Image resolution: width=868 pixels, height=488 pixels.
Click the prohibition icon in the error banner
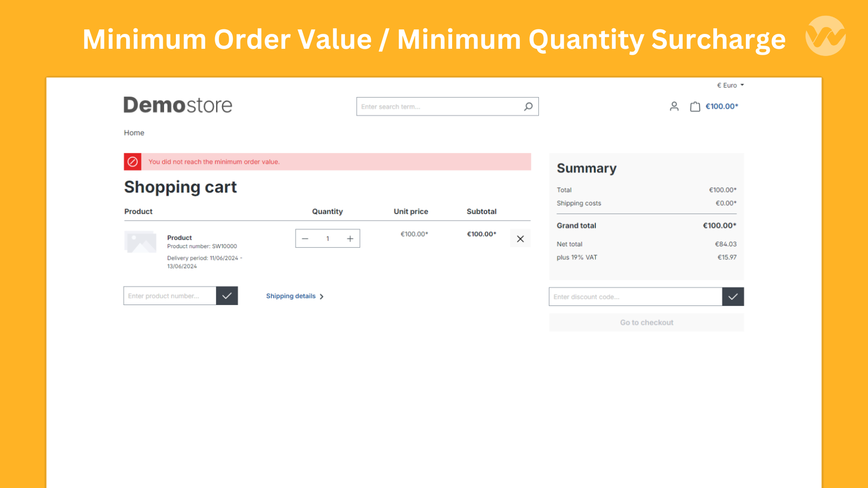(132, 161)
